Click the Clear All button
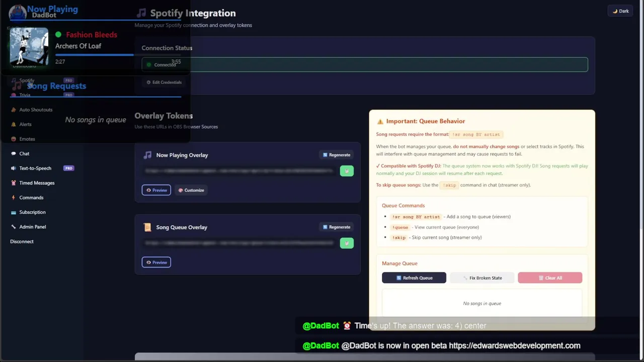Screen dimensions: 644x362 (x=550, y=278)
